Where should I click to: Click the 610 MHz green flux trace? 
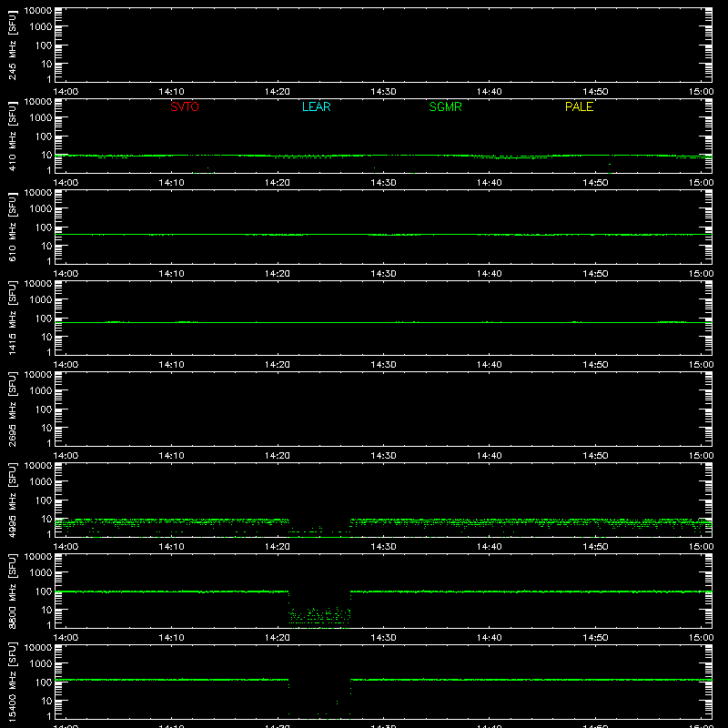click(383, 235)
